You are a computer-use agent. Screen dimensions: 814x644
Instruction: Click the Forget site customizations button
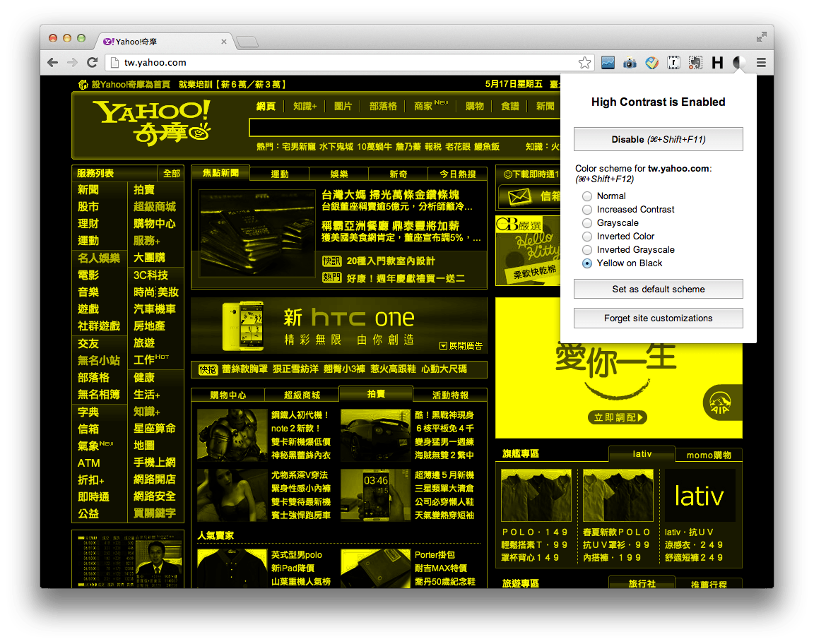point(658,318)
